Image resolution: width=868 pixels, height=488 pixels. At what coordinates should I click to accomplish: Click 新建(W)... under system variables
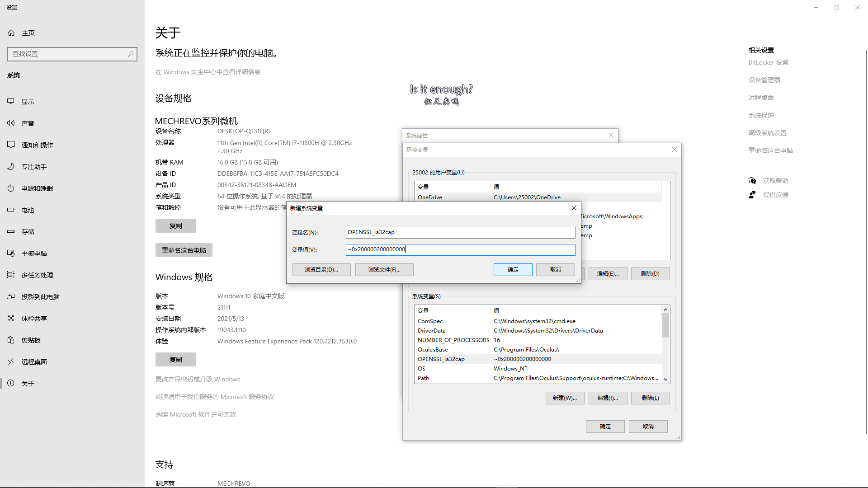[x=565, y=398]
